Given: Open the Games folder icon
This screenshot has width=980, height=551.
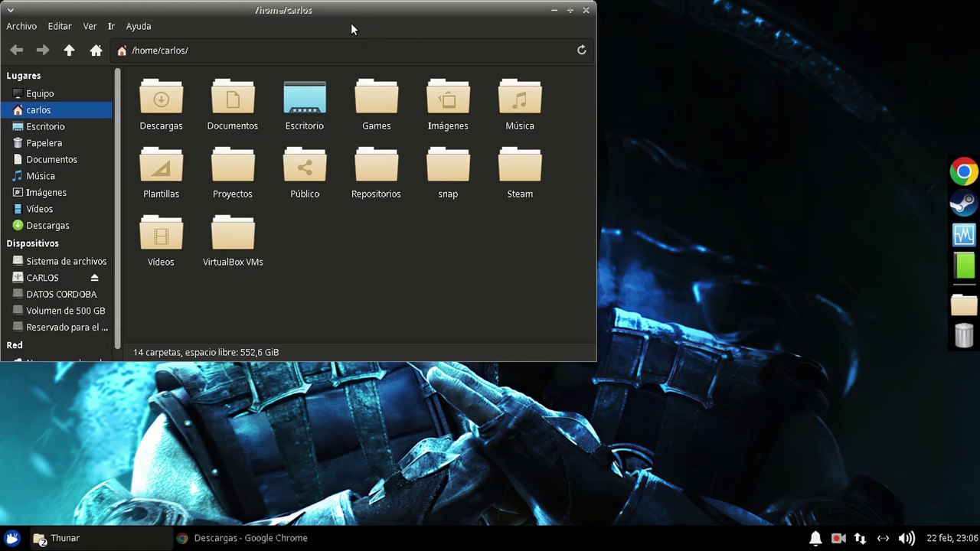Looking at the screenshot, I should [x=376, y=98].
